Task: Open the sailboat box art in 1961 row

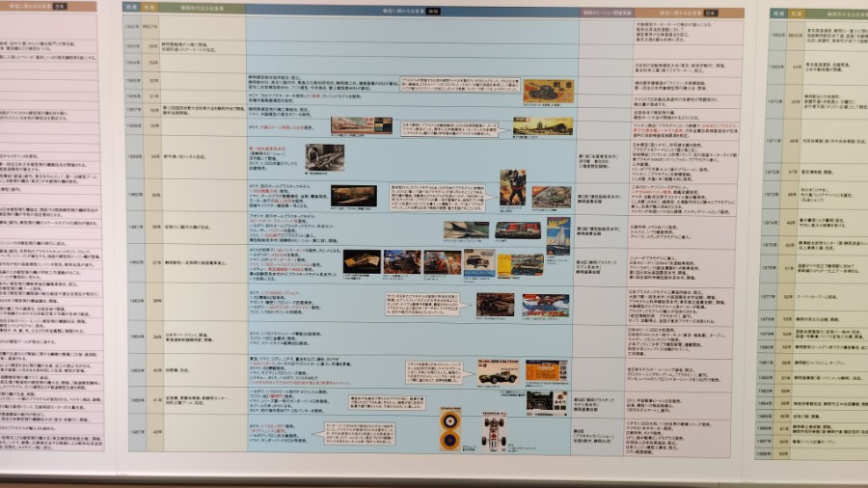Action: 558,234
